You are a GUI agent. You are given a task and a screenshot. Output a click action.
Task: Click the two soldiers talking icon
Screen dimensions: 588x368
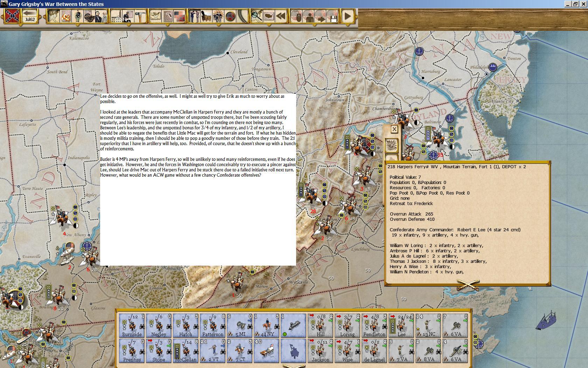click(195, 16)
